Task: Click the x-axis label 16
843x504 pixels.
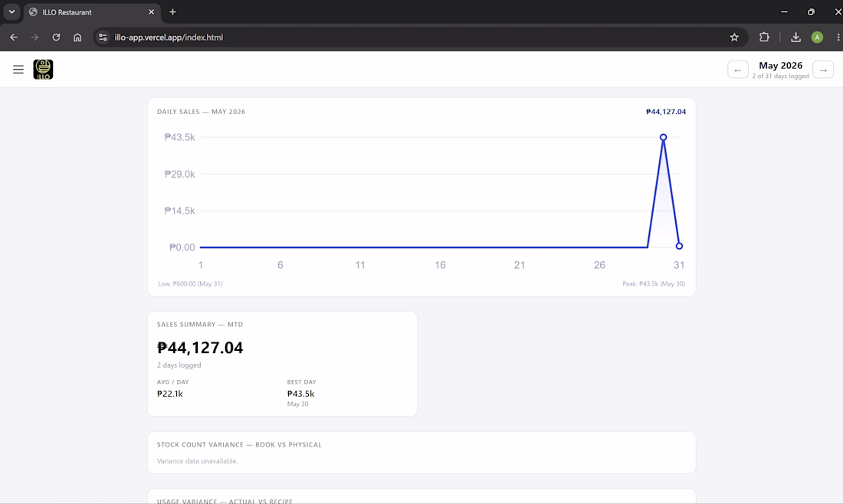Action: coord(440,265)
